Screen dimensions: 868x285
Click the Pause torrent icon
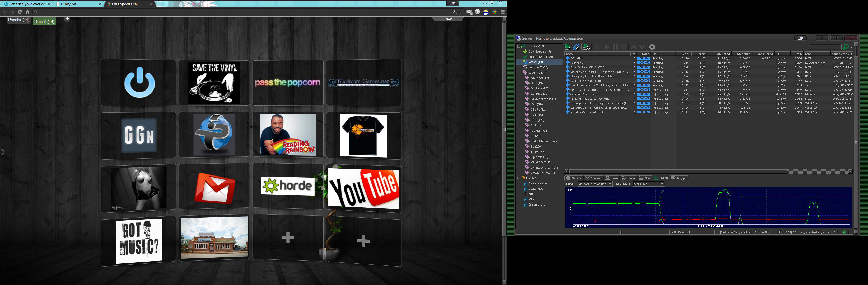[615, 47]
